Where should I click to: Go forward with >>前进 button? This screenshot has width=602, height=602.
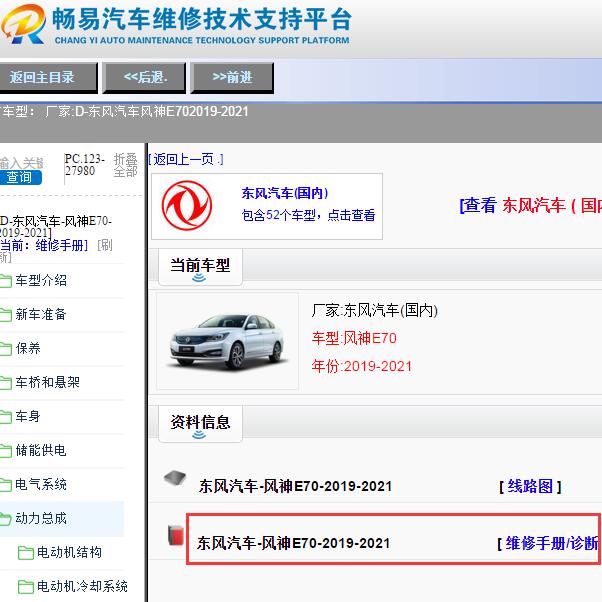click(232, 78)
